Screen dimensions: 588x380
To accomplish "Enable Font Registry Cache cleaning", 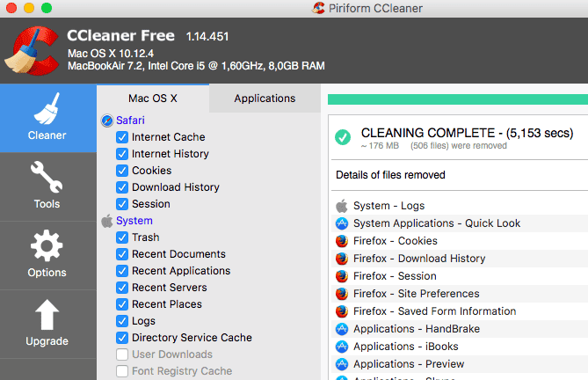I will [x=122, y=371].
